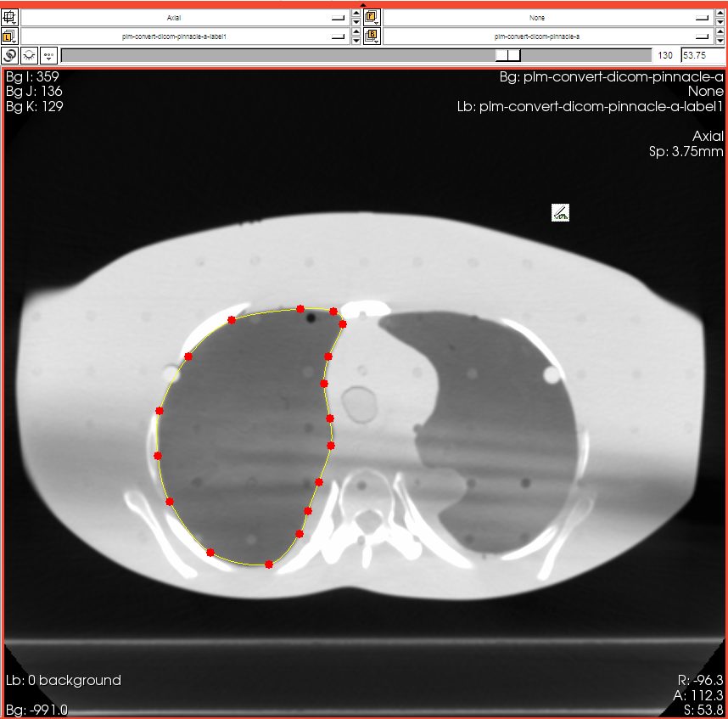Collapse the slice controller using top triangle
The height and width of the screenshot is (719, 728).
(364, 4)
